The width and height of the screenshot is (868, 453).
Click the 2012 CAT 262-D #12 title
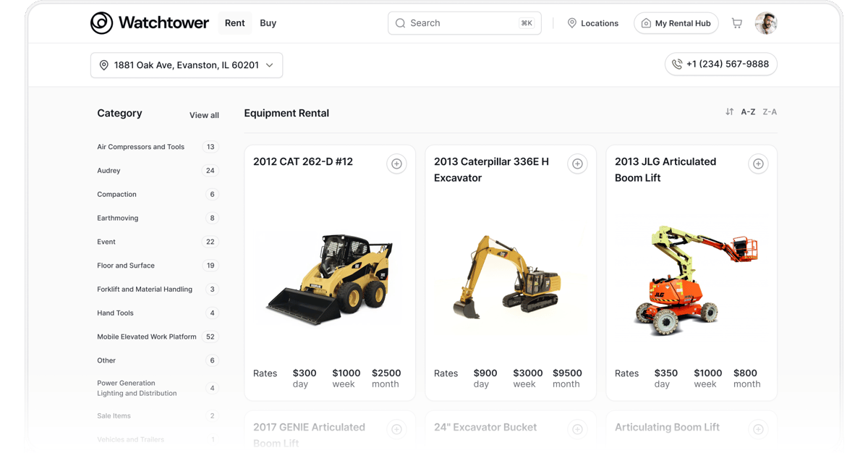click(303, 161)
